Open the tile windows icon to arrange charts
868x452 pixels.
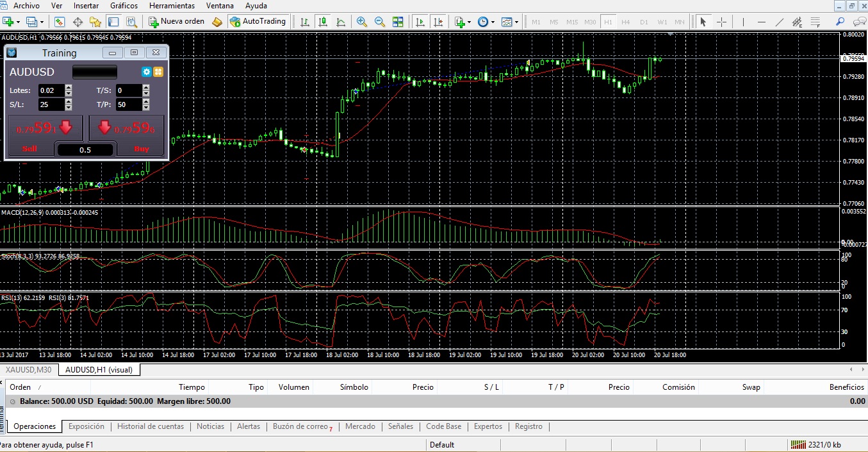coord(398,22)
